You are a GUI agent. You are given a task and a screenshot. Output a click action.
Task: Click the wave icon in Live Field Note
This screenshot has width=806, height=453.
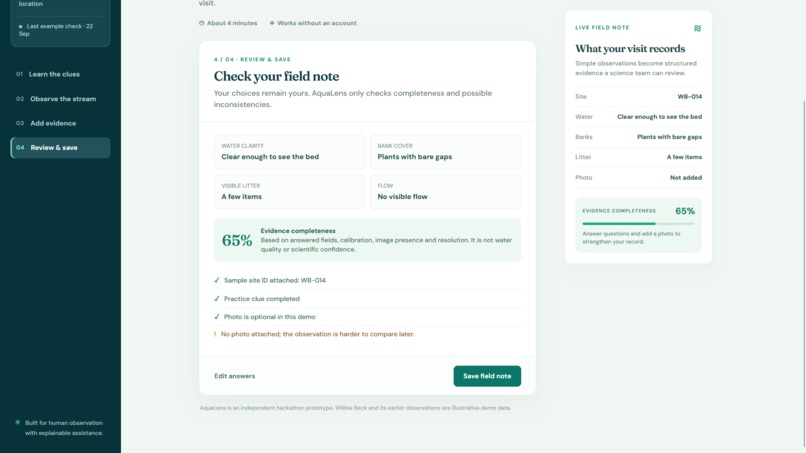coord(697,28)
